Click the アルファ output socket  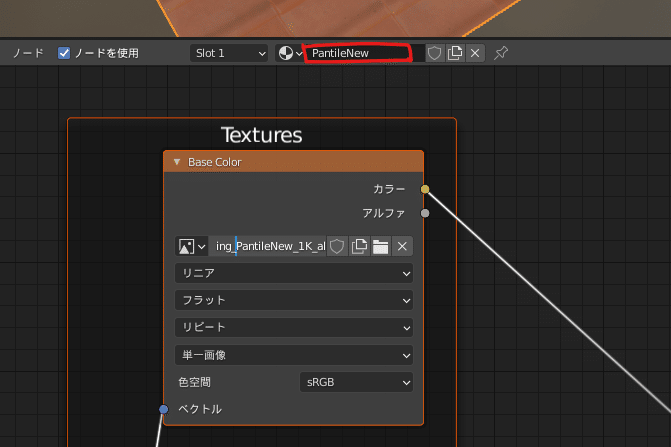(425, 213)
